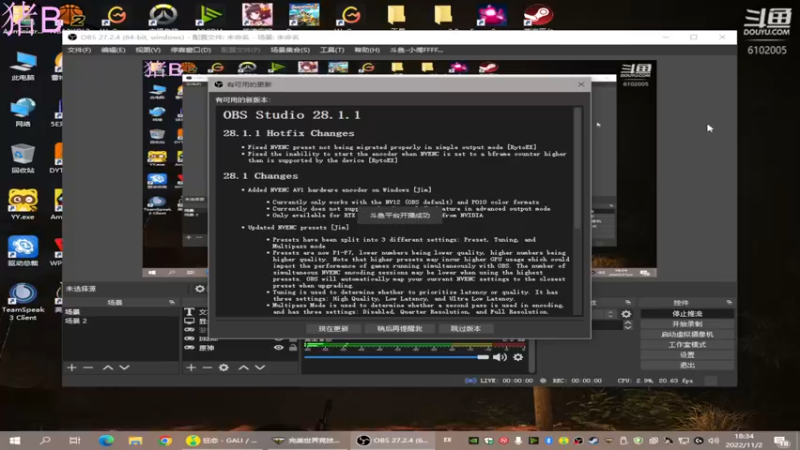Add a source with the sources plus icon
Viewport: 800px width, 450px height.
pos(191,367)
